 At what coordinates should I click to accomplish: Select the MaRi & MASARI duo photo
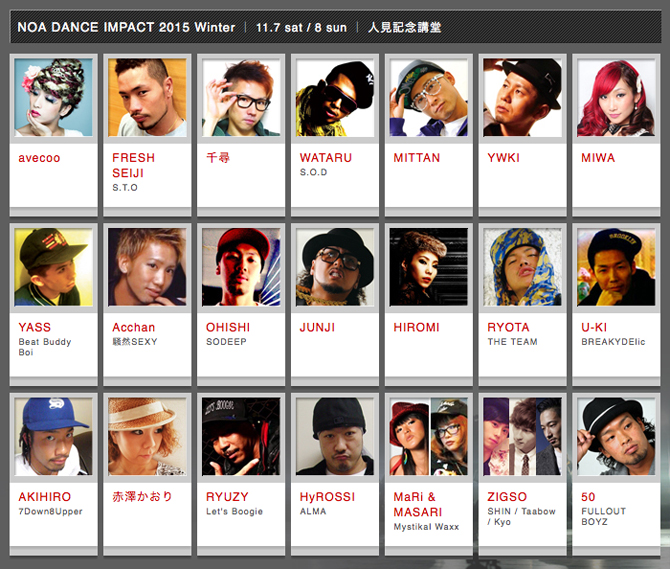429,437
